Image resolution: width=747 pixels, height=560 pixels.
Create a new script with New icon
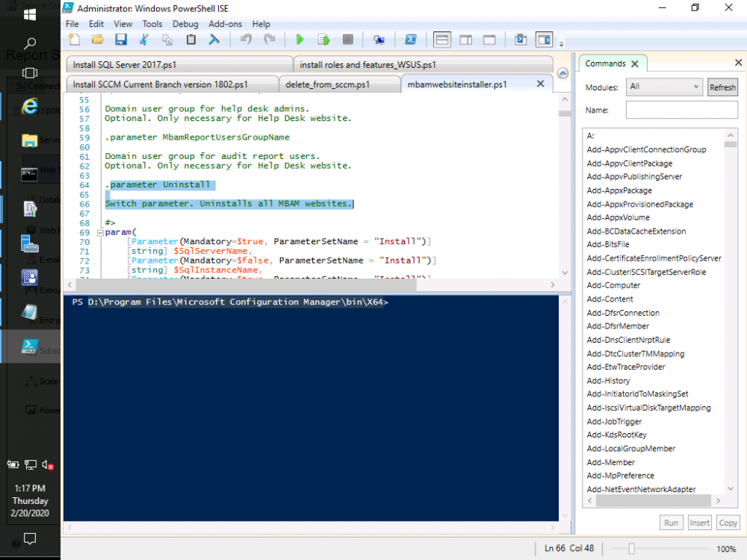coord(74,40)
